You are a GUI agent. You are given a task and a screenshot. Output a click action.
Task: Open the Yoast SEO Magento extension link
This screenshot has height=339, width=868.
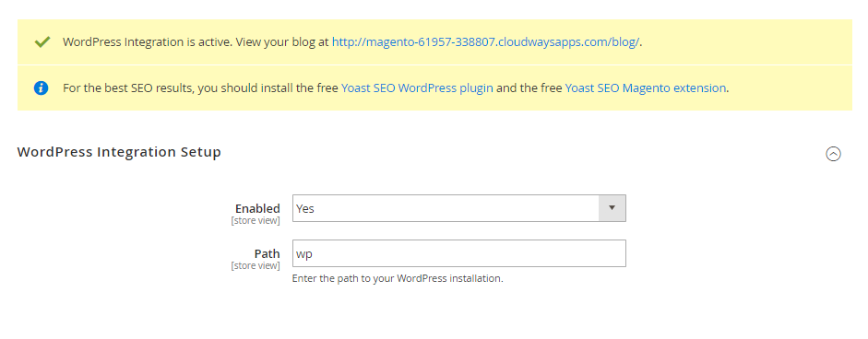[645, 88]
